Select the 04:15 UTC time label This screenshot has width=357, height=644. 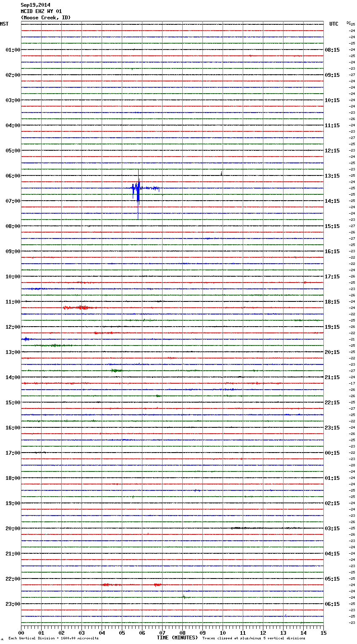[x=332, y=554]
